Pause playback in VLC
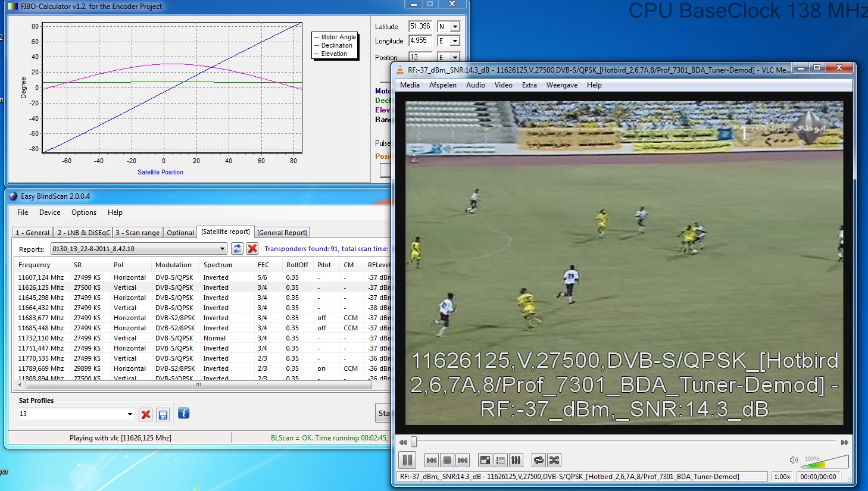Viewport: 868px width, 491px height. [x=408, y=460]
